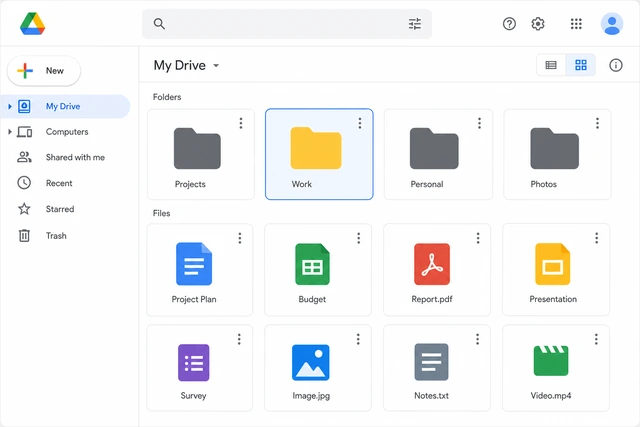Select the Budget Sheets icon

point(312,264)
